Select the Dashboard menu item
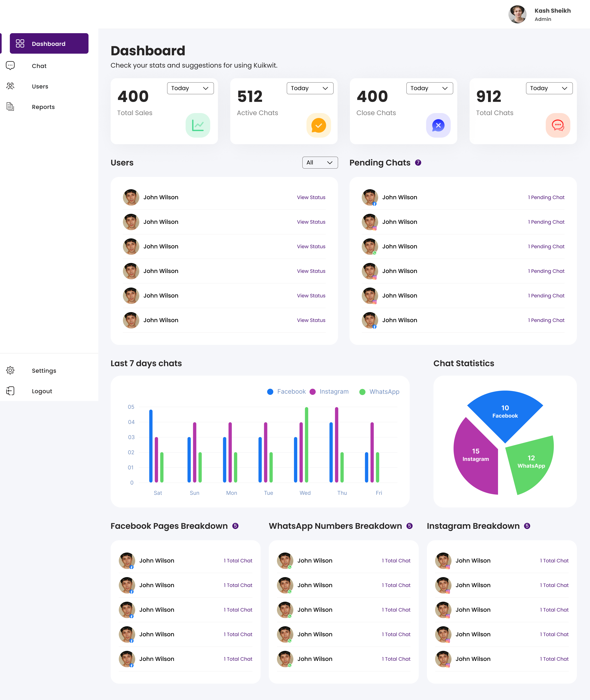The width and height of the screenshot is (590, 700). pyautogui.click(x=49, y=43)
